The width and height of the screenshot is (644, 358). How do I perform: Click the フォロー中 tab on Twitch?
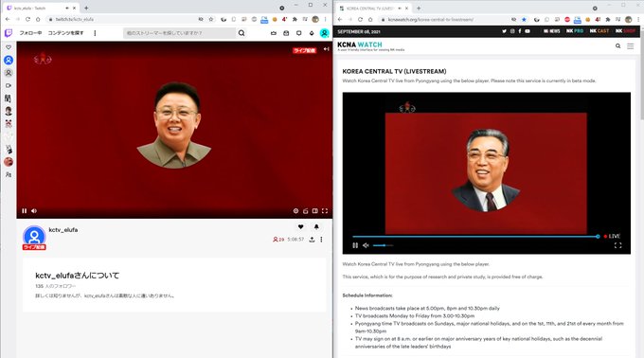click(30, 33)
